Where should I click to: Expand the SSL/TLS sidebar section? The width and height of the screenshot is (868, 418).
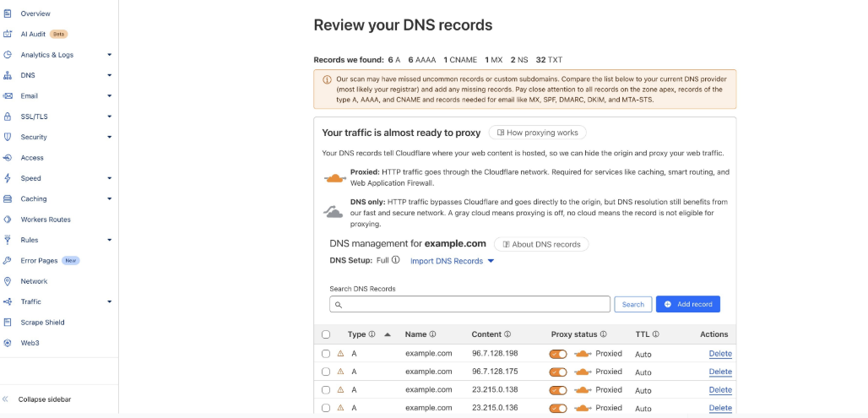click(109, 117)
